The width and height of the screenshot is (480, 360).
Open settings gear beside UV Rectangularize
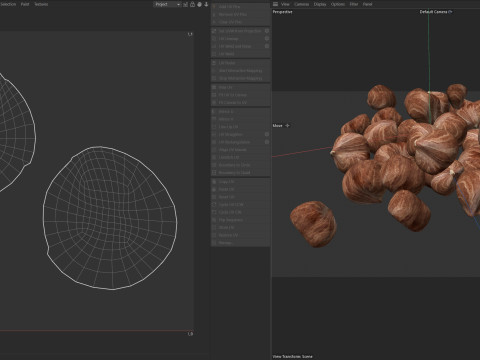click(267, 142)
